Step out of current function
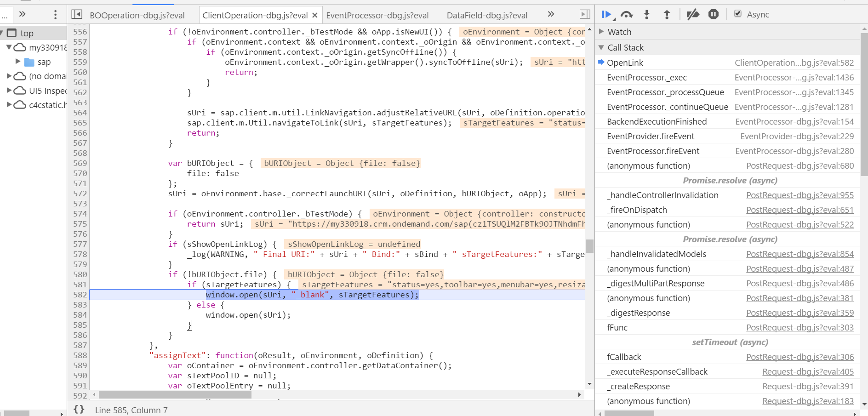The height and width of the screenshot is (416, 868). tap(667, 15)
